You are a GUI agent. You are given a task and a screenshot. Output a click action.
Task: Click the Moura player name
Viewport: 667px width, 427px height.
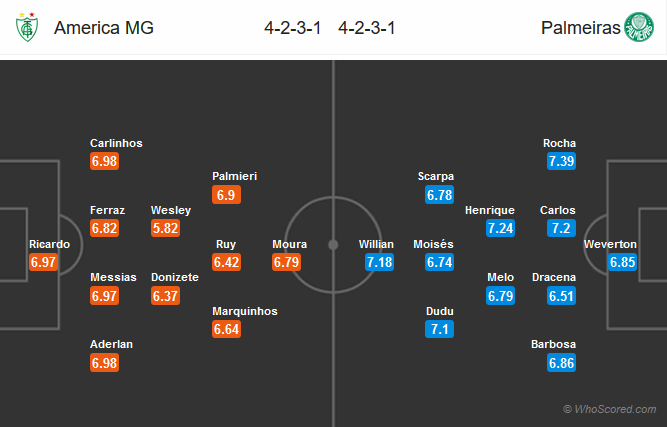pyautogui.click(x=289, y=244)
